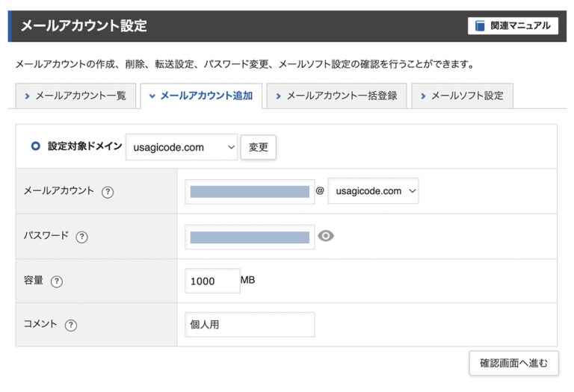
Task: Click the 確認画面へ進む button
Action: coord(513,364)
